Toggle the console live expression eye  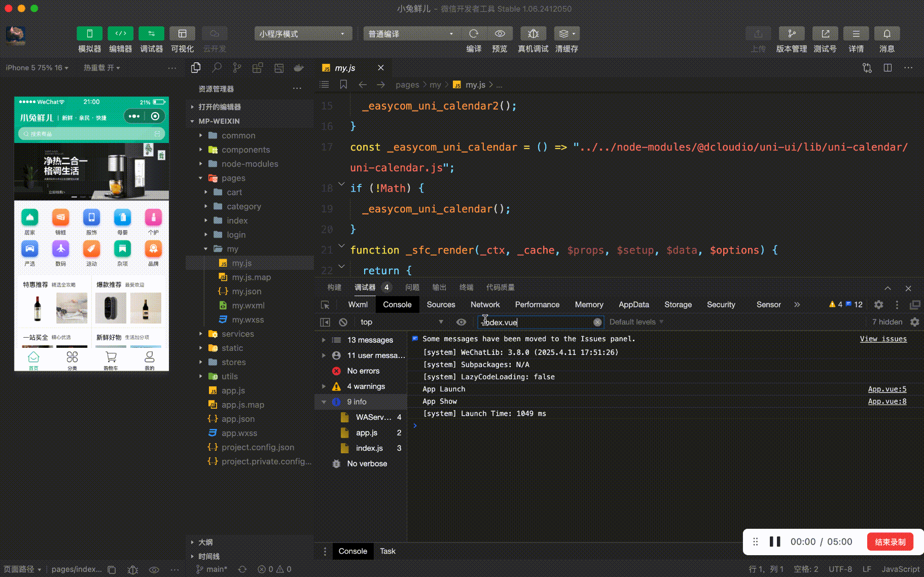461,322
